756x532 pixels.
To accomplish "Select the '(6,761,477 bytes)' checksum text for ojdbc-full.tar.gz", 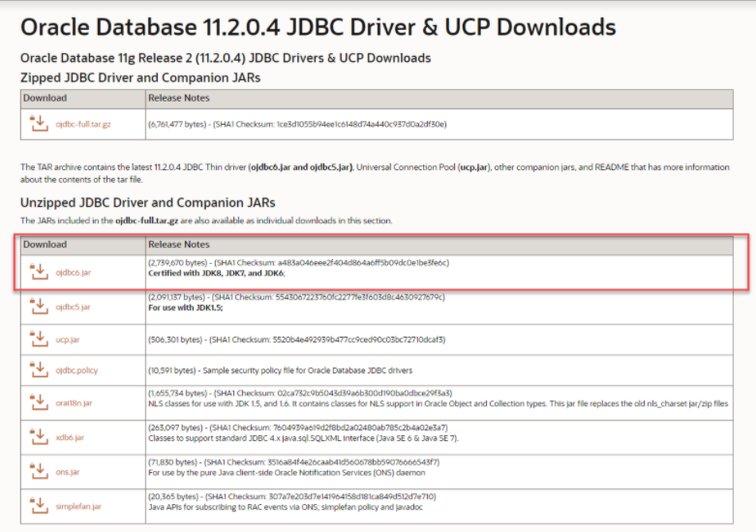I will click(297, 125).
